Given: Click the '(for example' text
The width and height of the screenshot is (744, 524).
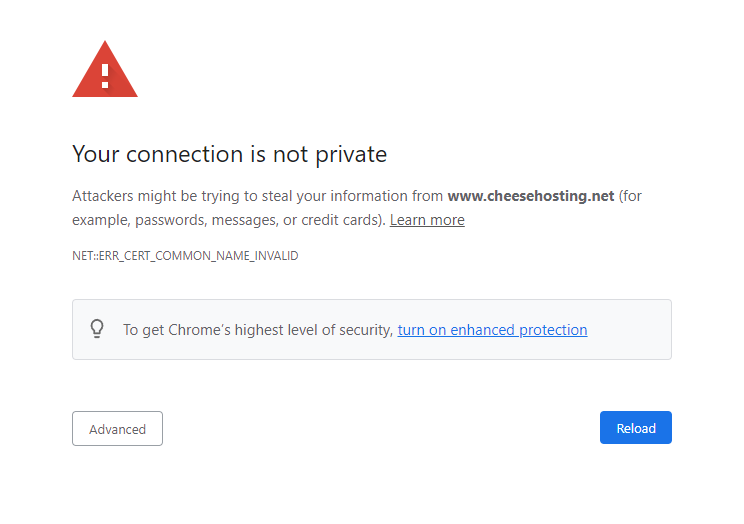Looking at the screenshot, I should [x=630, y=196].
